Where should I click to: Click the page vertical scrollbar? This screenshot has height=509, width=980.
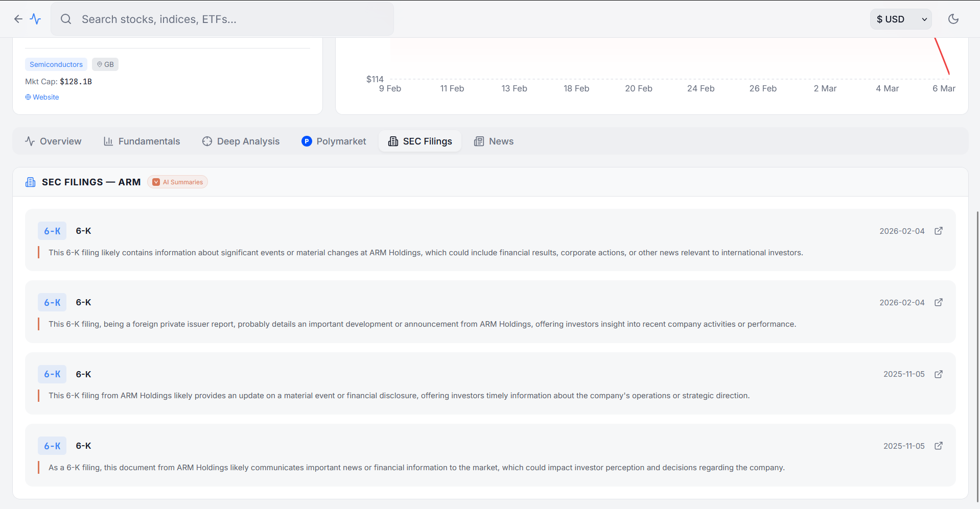[x=977, y=357]
